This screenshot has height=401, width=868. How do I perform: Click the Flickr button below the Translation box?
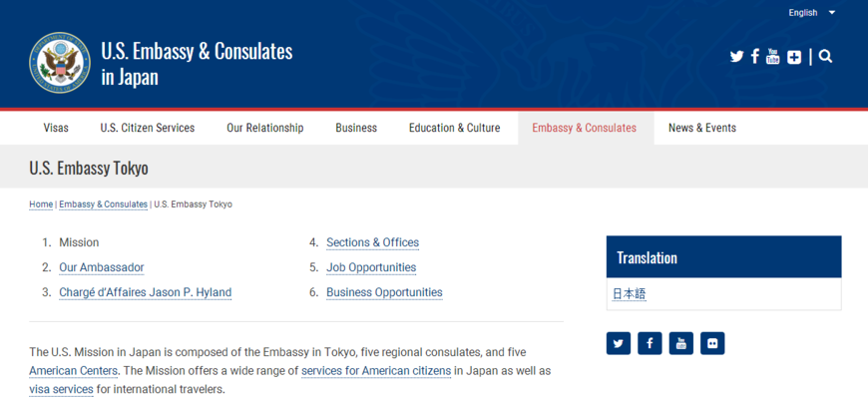[x=712, y=343]
